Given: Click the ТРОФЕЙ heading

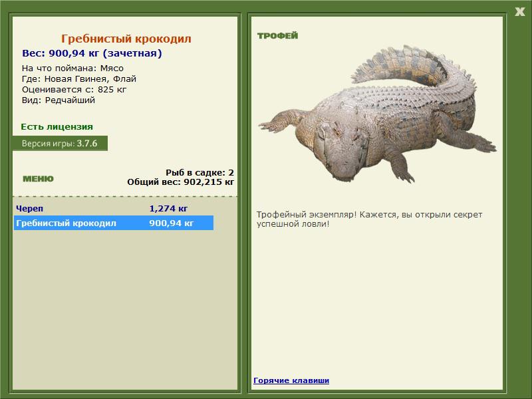Looking at the screenshot, I should pyautogui.click(x=277, y=35).
